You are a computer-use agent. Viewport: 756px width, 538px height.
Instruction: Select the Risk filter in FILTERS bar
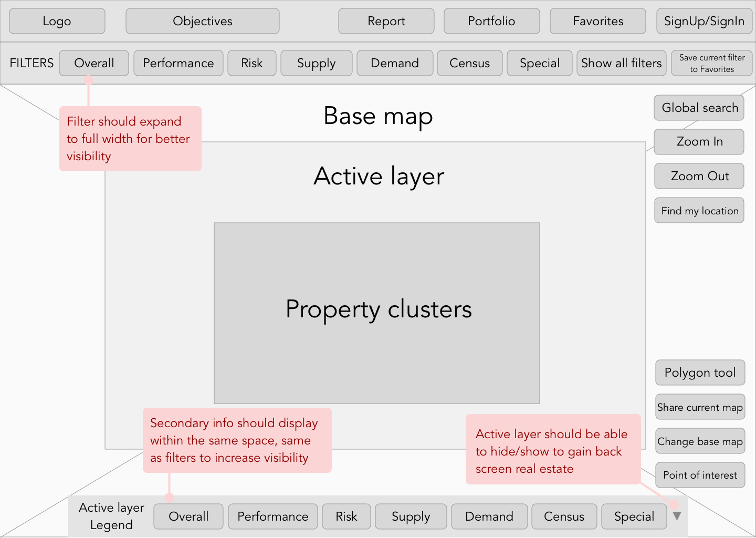point(252,63)
